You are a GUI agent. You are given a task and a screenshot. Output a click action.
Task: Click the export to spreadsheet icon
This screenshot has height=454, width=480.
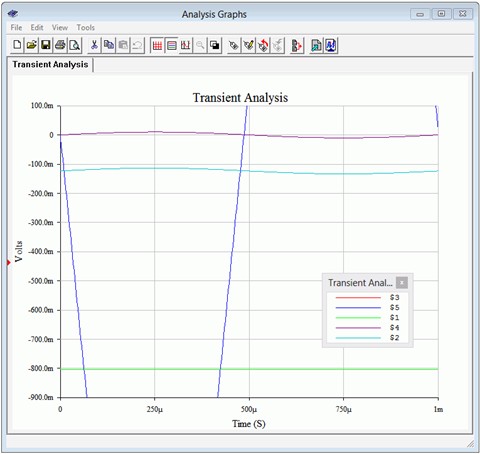[x=316, y=45]
